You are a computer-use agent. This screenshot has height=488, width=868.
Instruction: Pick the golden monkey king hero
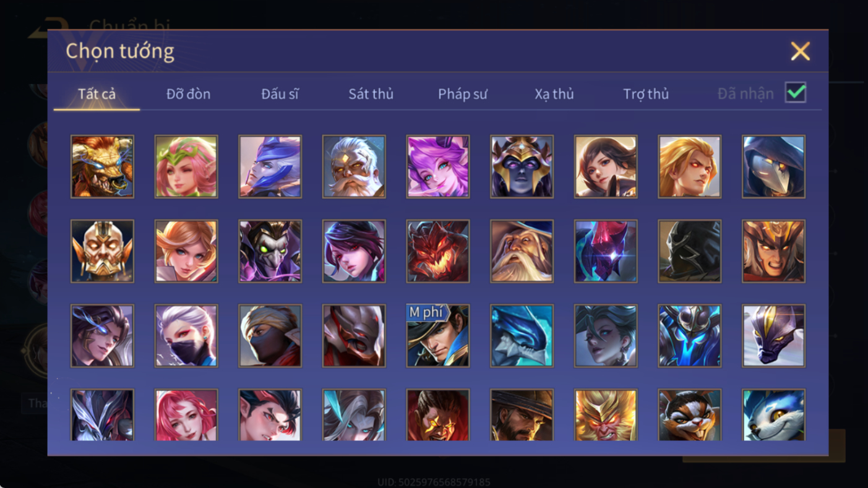606,415
